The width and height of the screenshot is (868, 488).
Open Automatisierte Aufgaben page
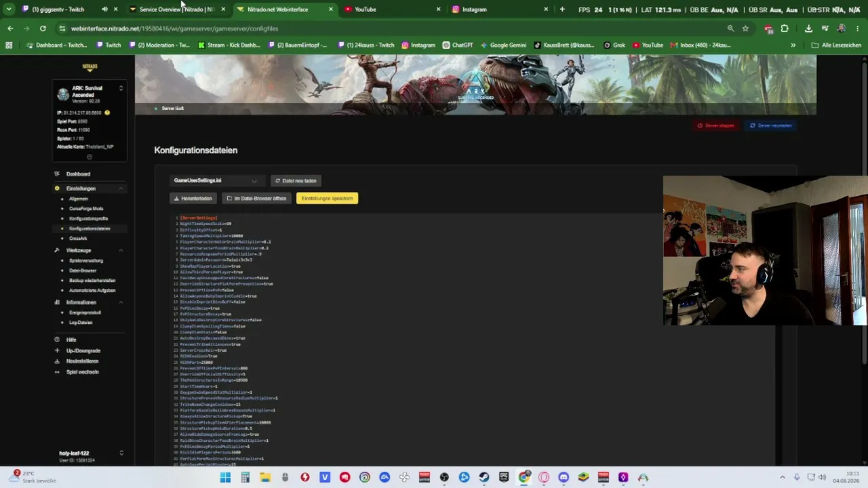[92, 290]
